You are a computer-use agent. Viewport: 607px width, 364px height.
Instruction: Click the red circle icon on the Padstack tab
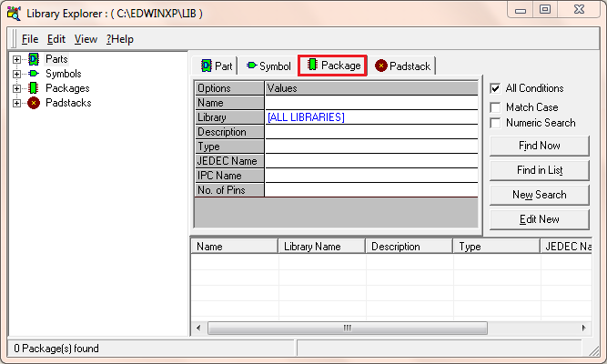381,66
